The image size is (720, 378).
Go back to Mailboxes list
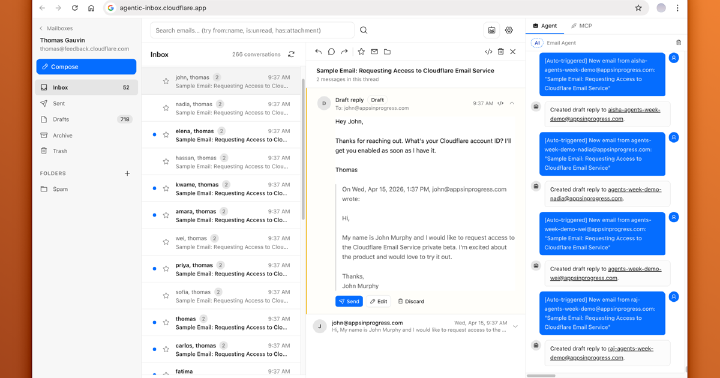tap(56, 28)
